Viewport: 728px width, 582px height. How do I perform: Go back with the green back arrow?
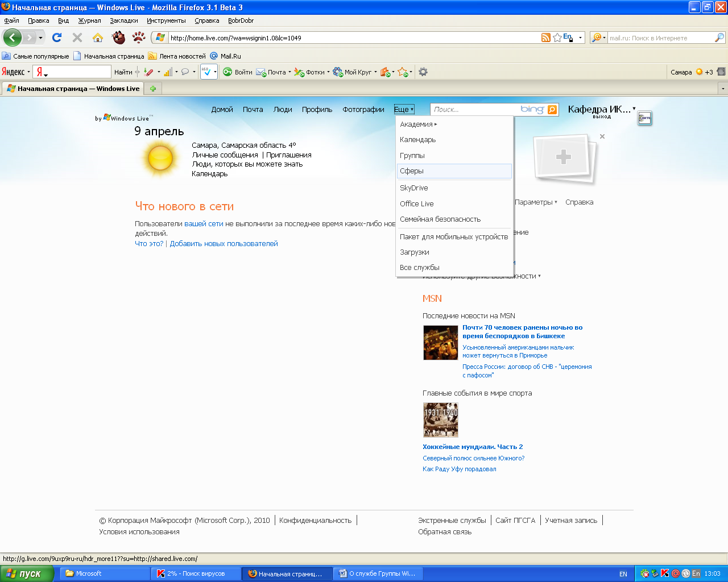tap(13, 38)
